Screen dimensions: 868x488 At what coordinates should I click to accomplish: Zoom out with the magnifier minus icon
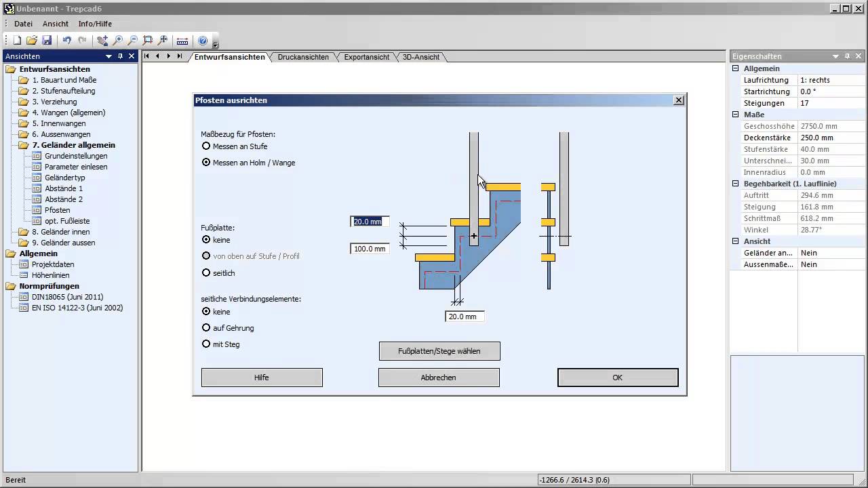pos(133,41)
